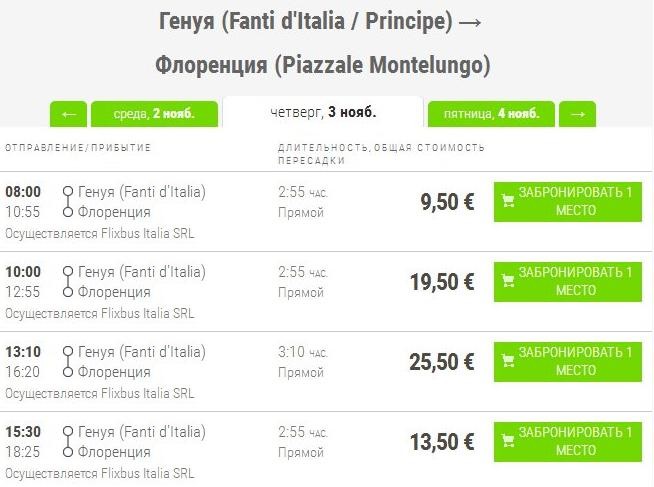Screen dimensions: 654x487
Task: Click cart icon on 08:00 trip button
Action: [x=508, y=201]
